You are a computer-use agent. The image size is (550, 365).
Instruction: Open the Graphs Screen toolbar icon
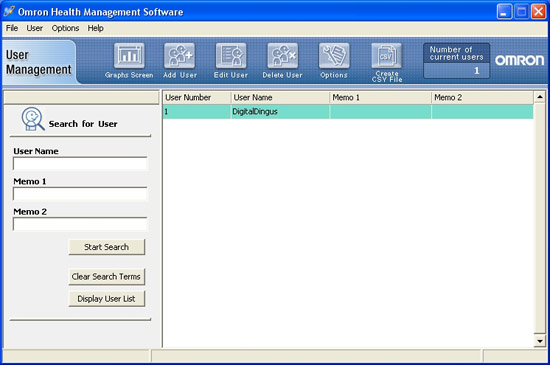pos(129,56)
